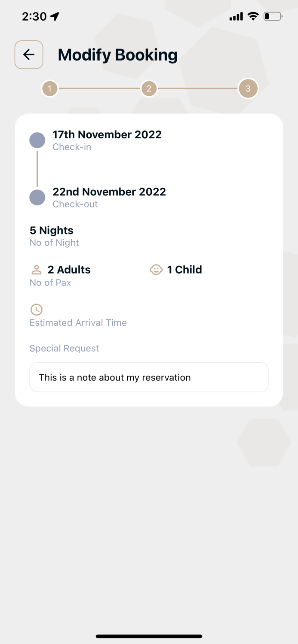
Task: Select the 22nd November 2022 check-out date
Action: point(109,191)
